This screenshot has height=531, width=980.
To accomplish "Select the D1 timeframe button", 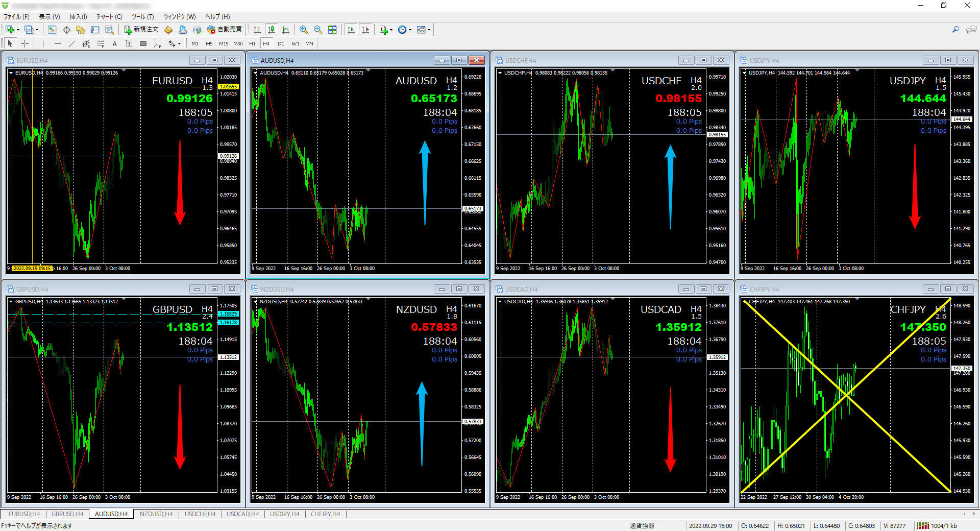I will 281,44.
